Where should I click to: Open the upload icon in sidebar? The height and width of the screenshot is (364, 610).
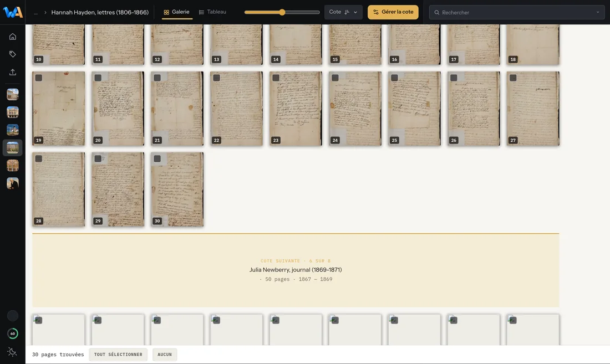coord(12,72)
